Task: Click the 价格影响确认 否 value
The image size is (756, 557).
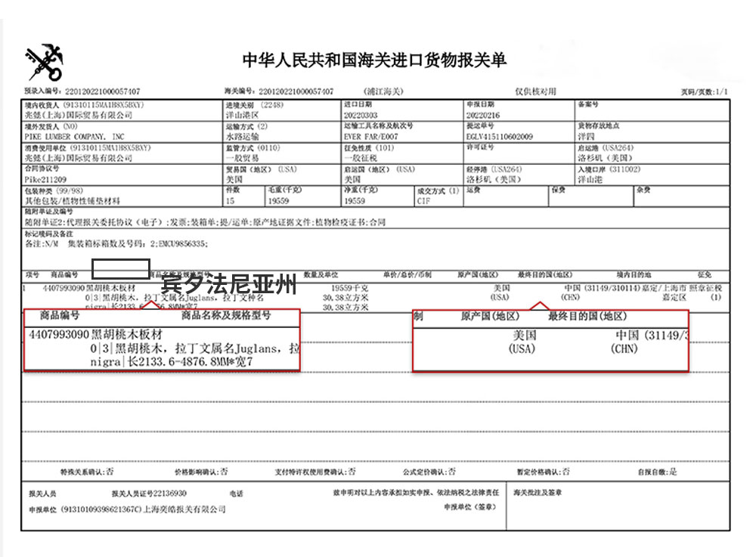Action: point(224,471)
